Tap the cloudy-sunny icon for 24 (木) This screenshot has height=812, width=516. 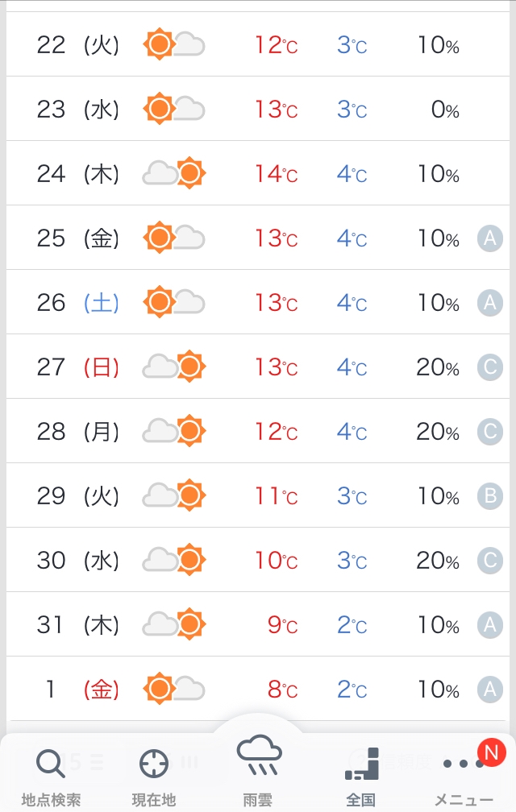(x=174, y=173)
